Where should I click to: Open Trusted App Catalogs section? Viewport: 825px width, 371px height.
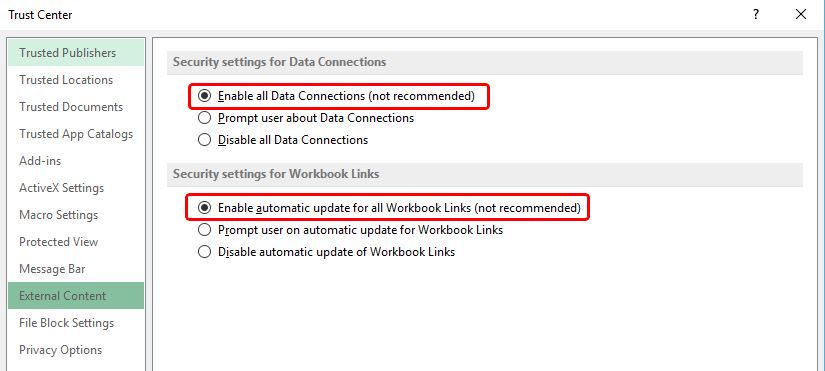76,134
